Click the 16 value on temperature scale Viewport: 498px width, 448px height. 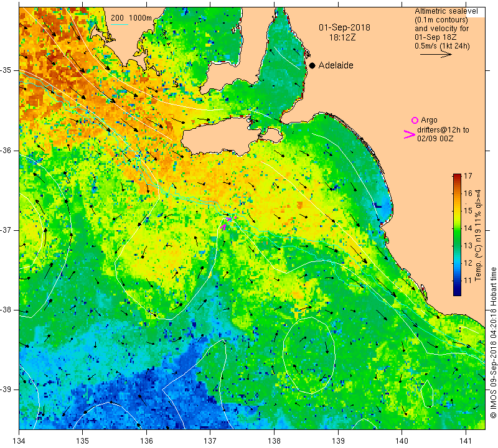[468, 193]
